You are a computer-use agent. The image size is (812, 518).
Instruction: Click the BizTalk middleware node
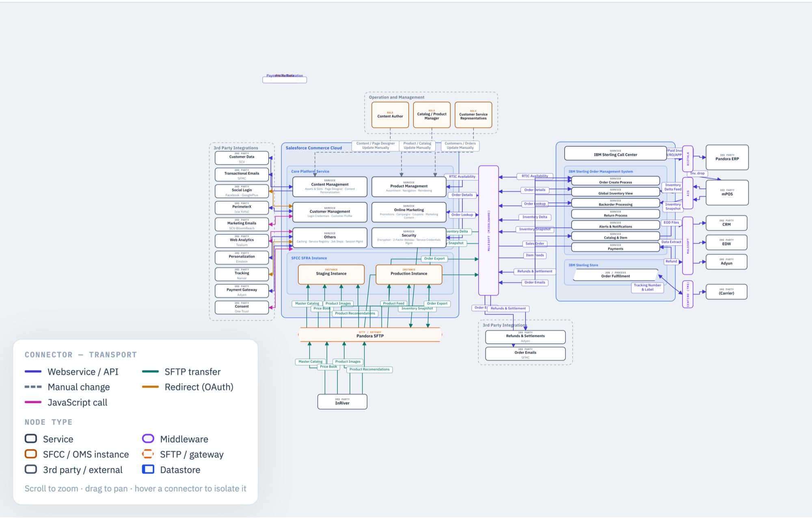(688, 159)
